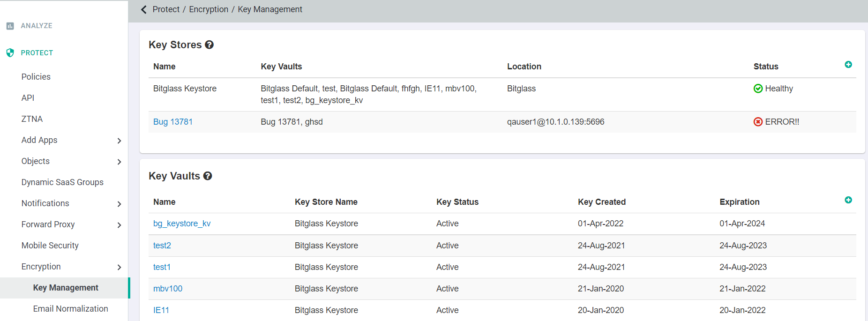Add a new key store with plus icon
868x321 pixels.
point(848,65)
